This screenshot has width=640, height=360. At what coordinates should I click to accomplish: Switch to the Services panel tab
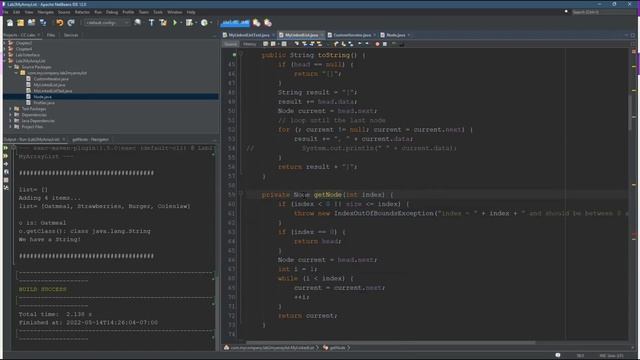coord(71,35)
